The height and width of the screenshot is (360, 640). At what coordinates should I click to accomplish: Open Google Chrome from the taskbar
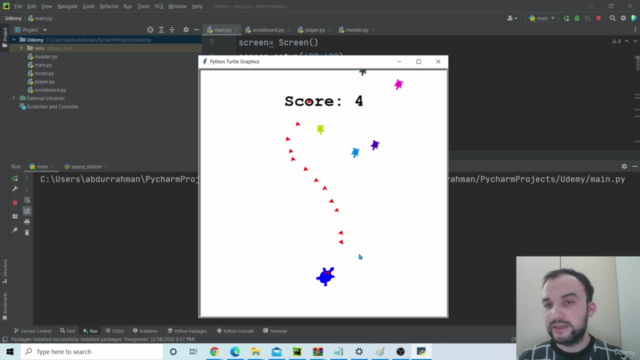click(x=214, y=351)
